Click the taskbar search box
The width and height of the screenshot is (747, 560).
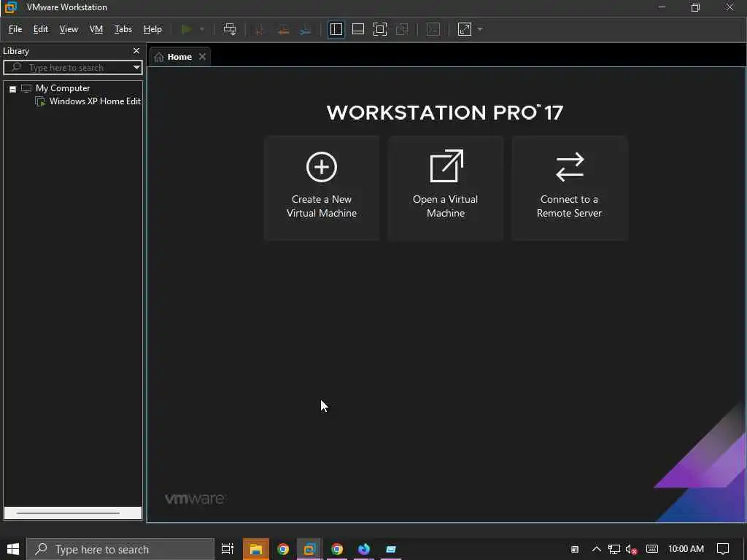click(x=120, y=549)
